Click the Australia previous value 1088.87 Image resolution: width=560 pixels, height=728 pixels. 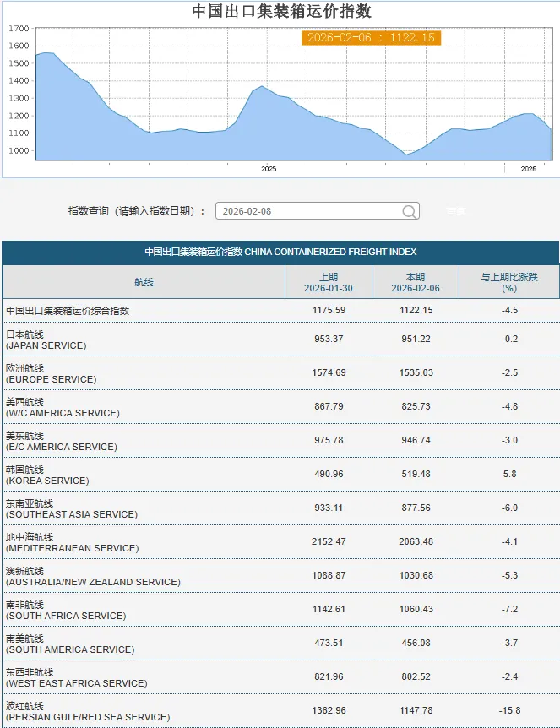pyautogui.click(x=329, y=575)
